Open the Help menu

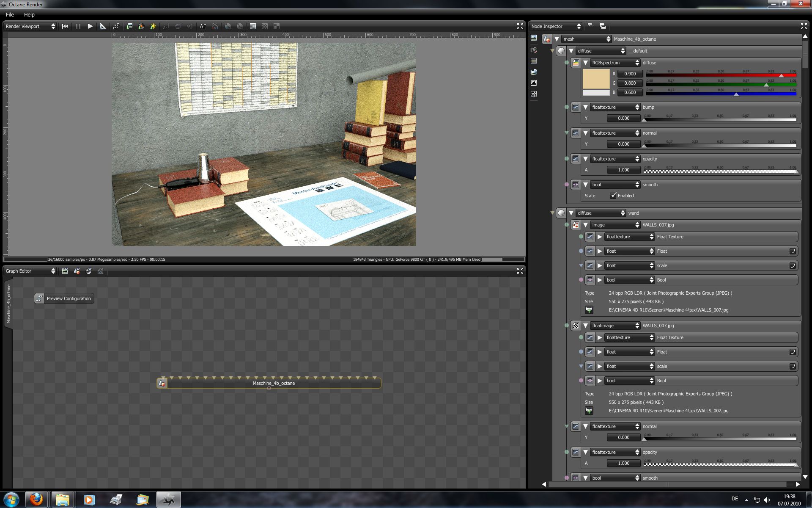click(29, 14)
